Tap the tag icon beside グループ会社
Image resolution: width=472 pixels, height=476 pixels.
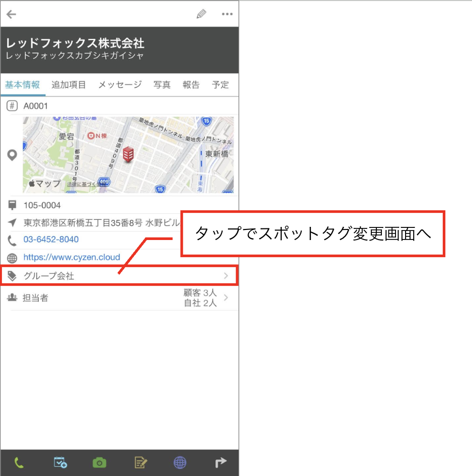click(12, 276)
